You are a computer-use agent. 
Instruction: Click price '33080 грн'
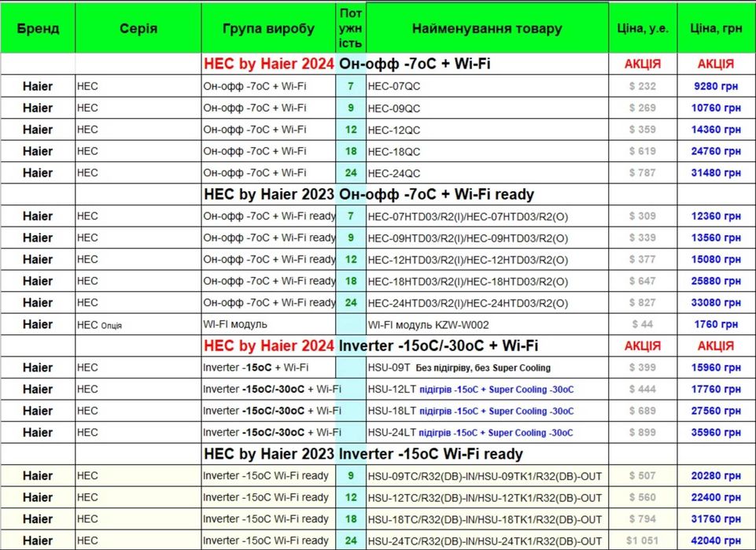[716, 303]
